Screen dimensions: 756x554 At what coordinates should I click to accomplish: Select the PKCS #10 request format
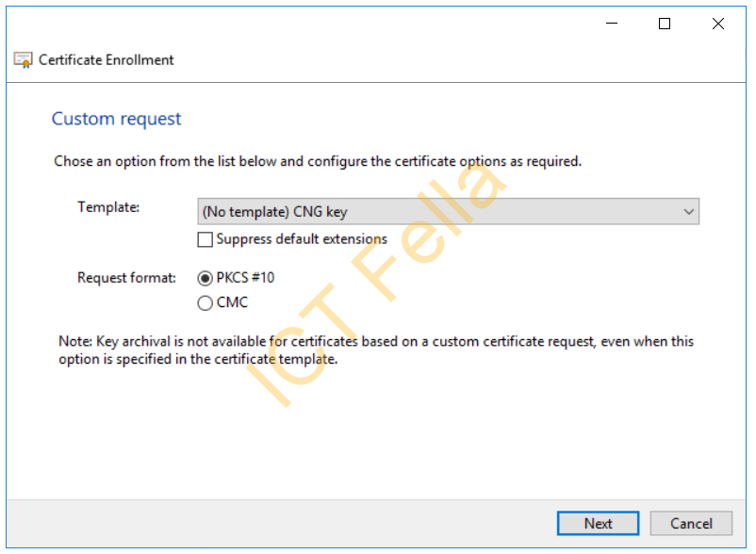[205, 278]
